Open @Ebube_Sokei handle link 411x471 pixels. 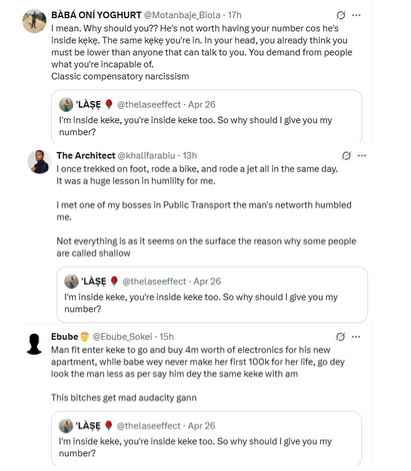tap(122, 337)
